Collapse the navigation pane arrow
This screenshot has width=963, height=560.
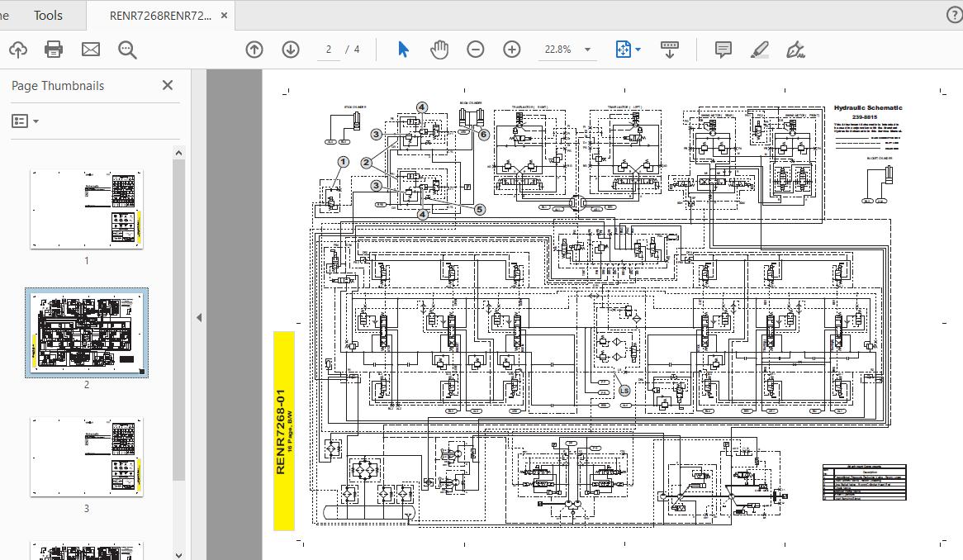(x=199, y=317)
